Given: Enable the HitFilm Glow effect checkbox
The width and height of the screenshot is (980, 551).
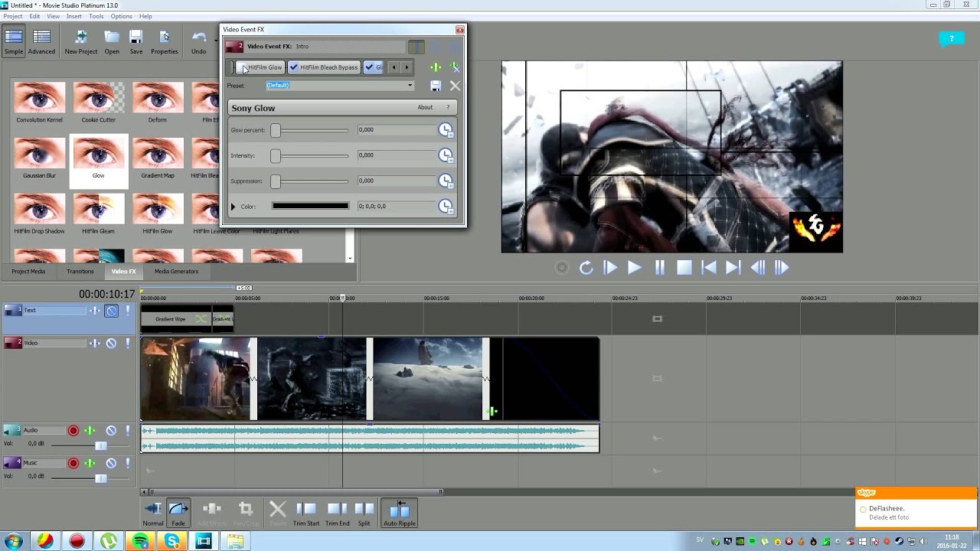Looking at the screenshot, I should pos(242,67).
